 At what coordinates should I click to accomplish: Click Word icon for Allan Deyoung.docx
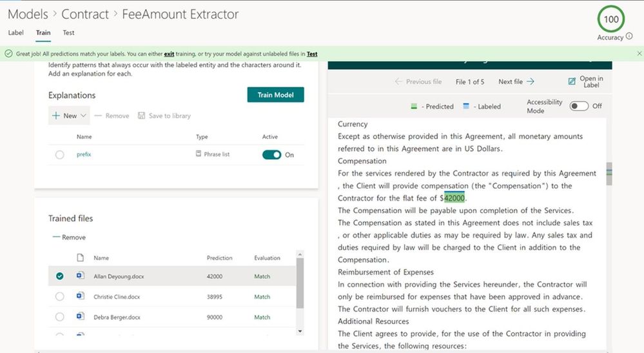(x=81, y=276)
